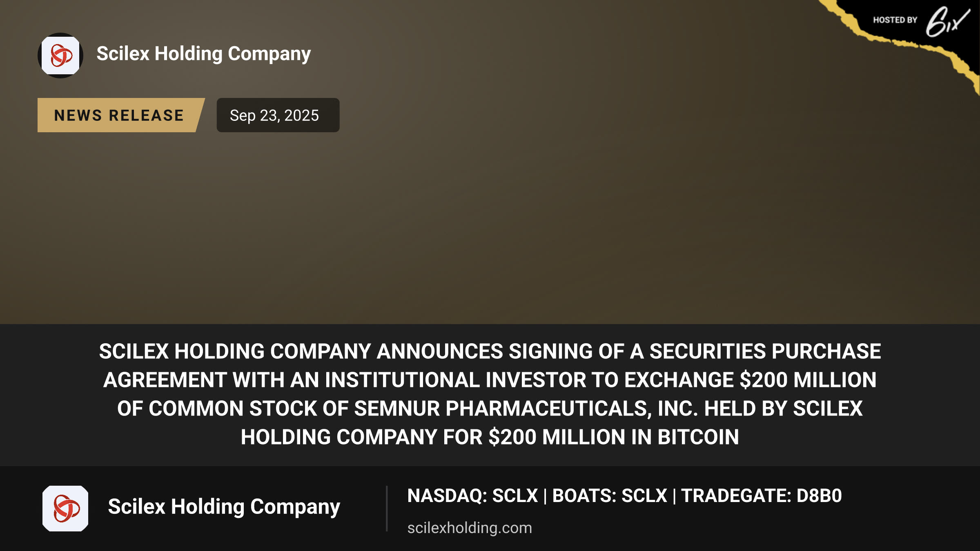
Task: Click the footer Scilex Holding Company name
Action: [x=224, y=507]
